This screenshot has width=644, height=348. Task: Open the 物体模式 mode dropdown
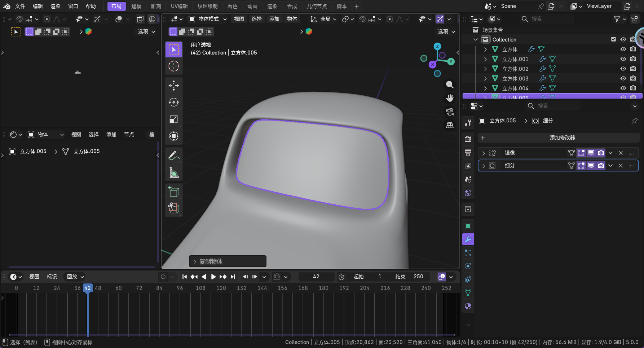click(208, 19)
